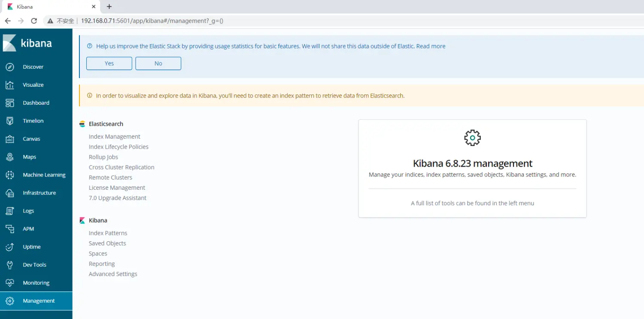The width and height of the screenshot is (644, 319).
Task: Select APM in the navigation
Action: click(x=28, y=229)
